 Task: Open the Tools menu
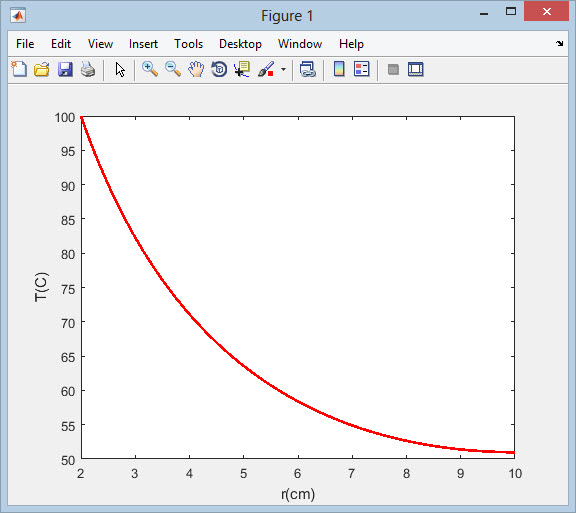(188, 44)
